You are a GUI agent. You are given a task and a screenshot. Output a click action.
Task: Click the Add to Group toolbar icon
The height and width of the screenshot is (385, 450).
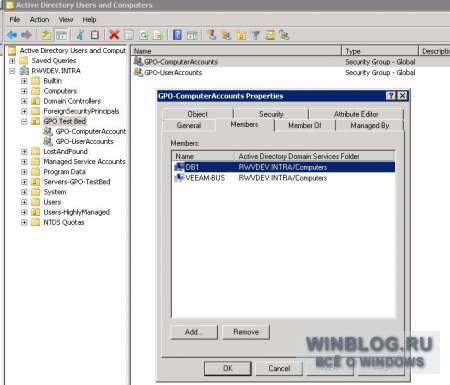pyautogui.click(x=284, y=35)
